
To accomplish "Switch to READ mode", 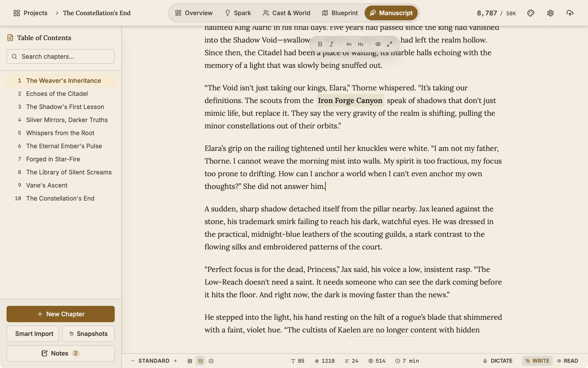I will pos(568,361).
